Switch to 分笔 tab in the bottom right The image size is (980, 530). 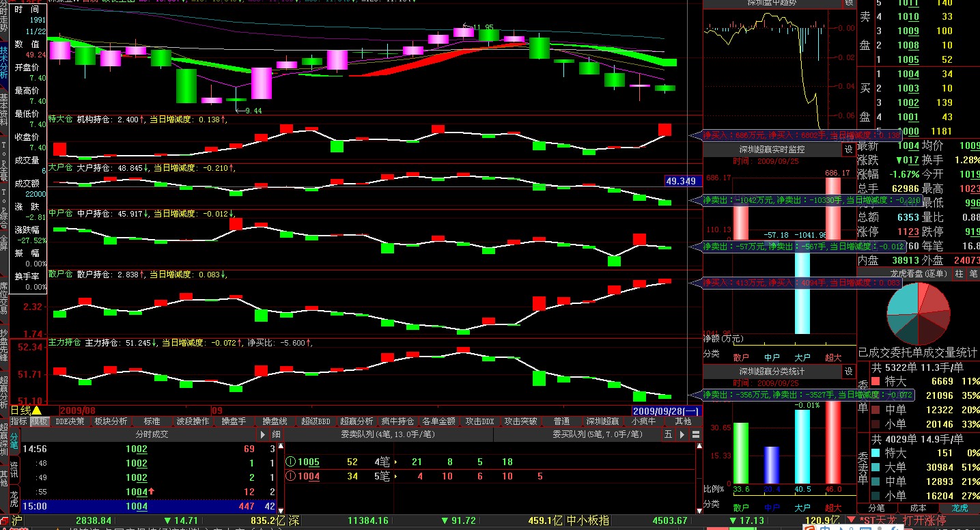[877, 508]
